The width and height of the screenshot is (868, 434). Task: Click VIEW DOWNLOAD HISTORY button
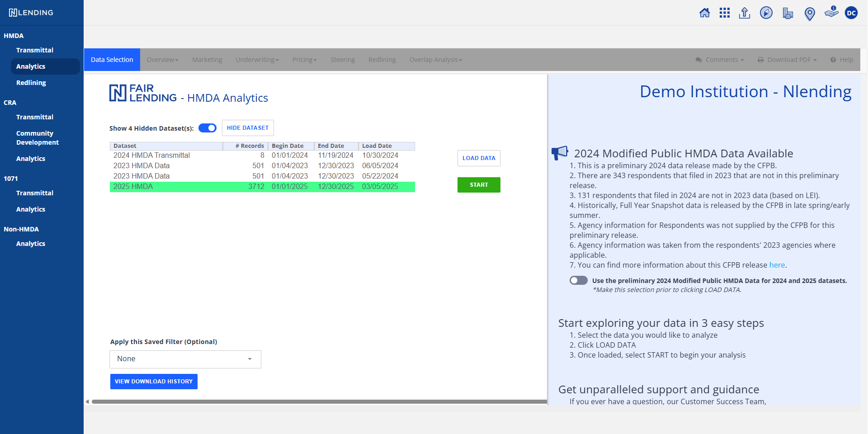tap(154, 382)
